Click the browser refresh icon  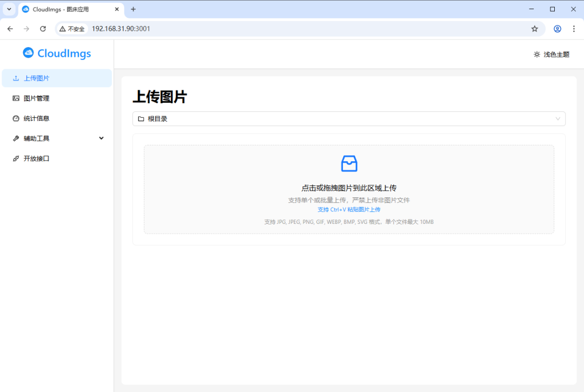43,29
